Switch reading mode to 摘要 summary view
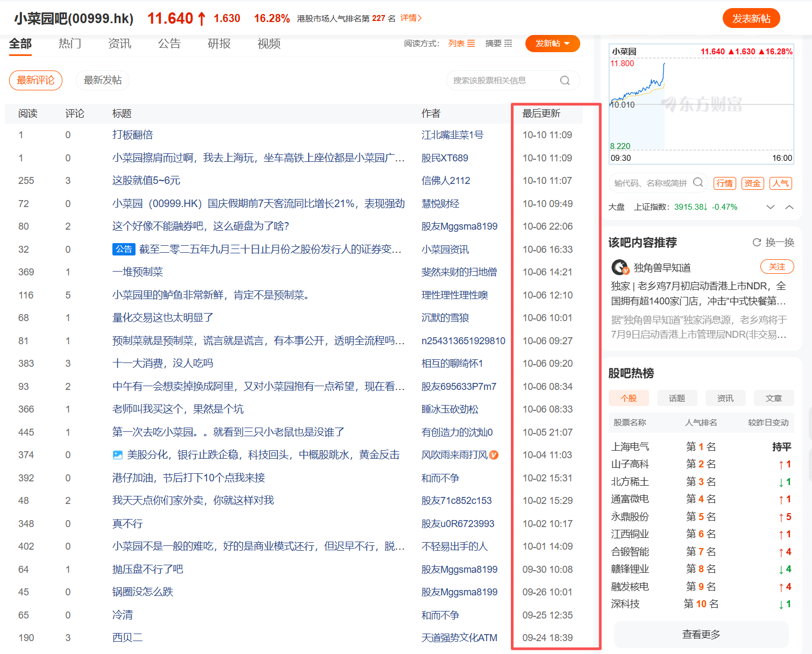The width and height of the screenshot is (812, 654). (x=498, y=44)
